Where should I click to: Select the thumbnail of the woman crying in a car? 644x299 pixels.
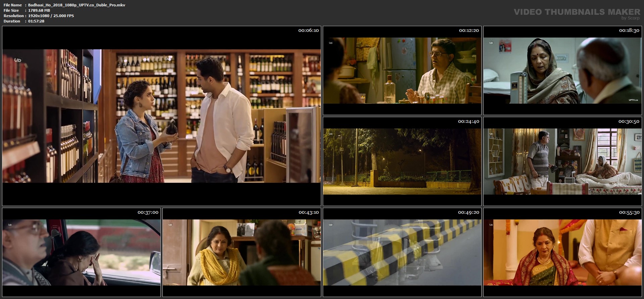(x=82, y=252)
